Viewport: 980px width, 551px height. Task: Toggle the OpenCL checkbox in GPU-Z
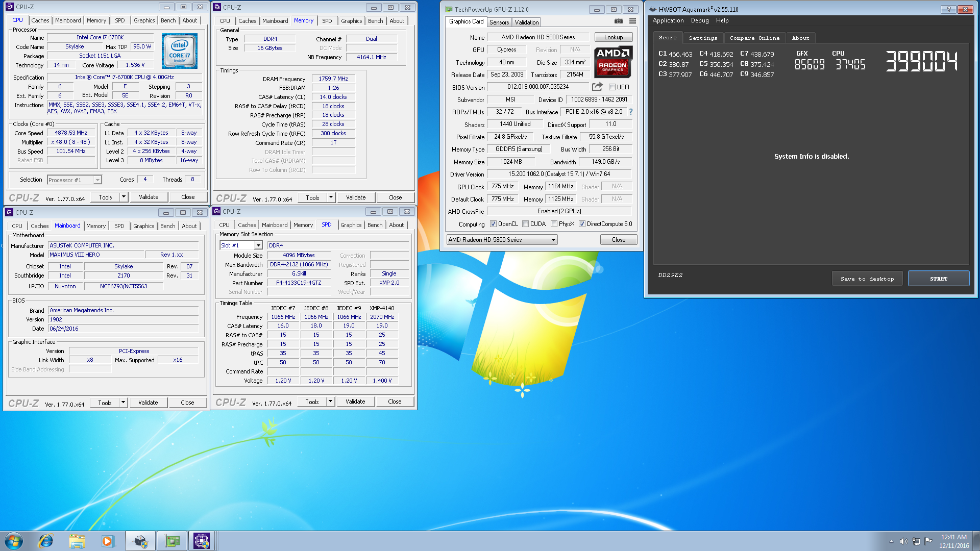493,224
